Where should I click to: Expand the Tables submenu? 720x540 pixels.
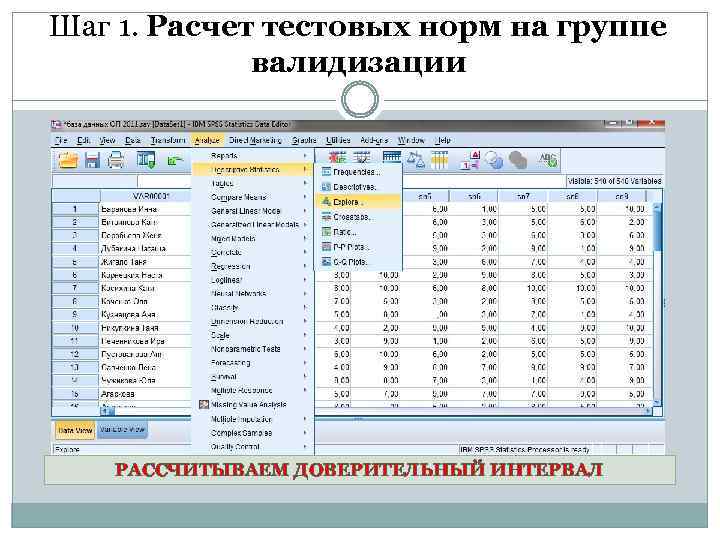pos(253,184)
